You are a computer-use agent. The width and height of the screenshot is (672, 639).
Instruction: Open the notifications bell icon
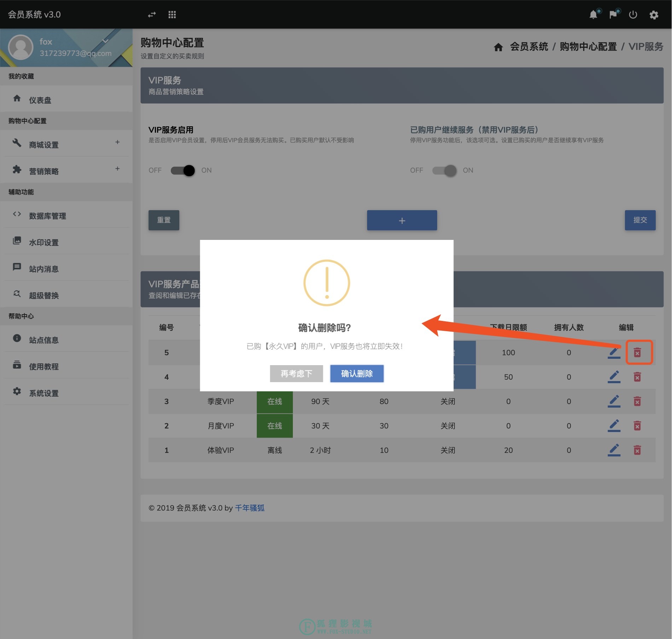point(593,15)
